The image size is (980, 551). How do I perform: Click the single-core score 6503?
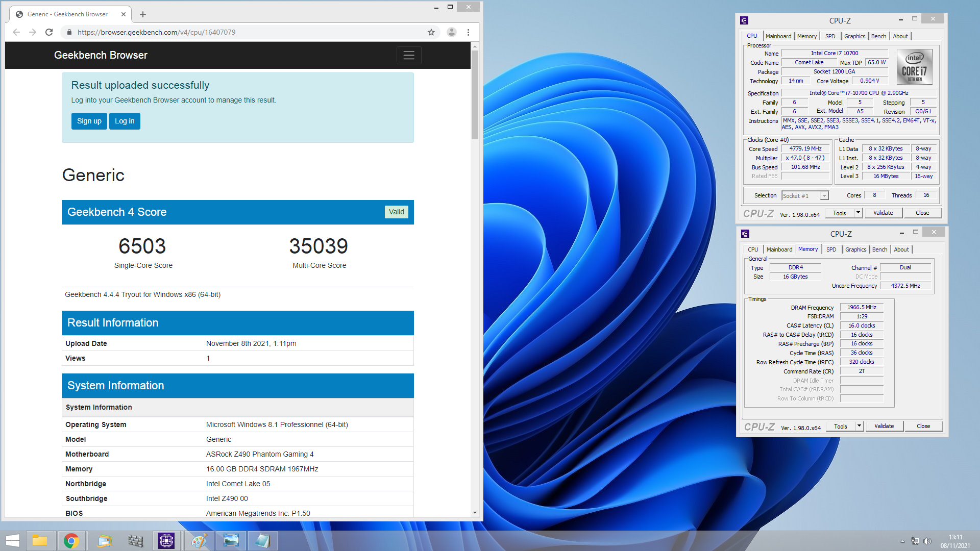(142, 246)
